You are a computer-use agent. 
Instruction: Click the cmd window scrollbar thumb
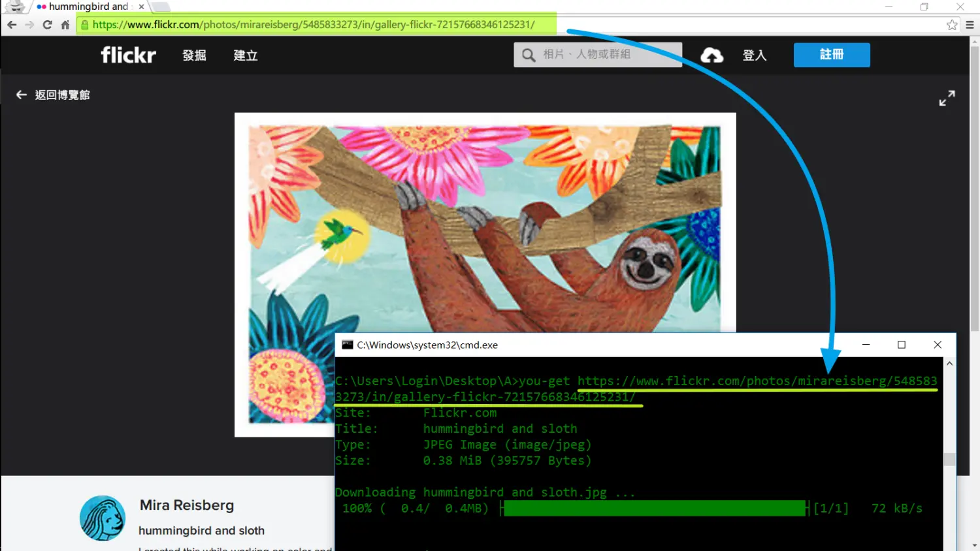[950, 459]
